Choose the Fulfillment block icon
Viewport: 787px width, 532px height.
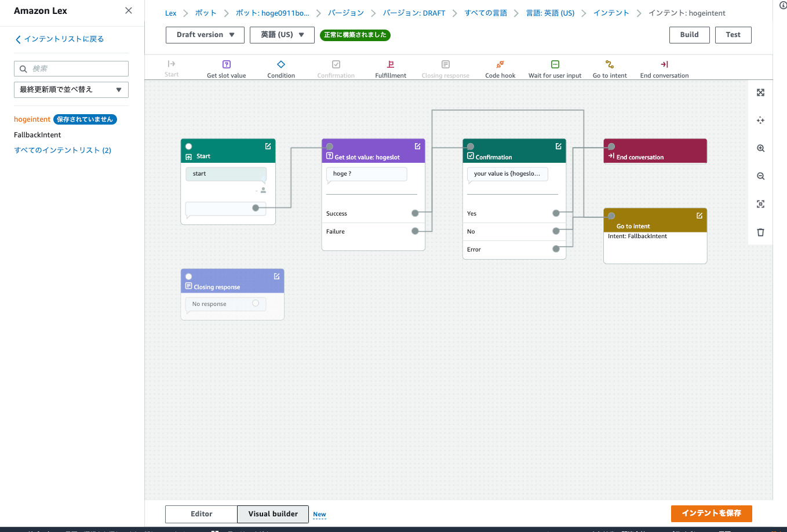(391, 64)
